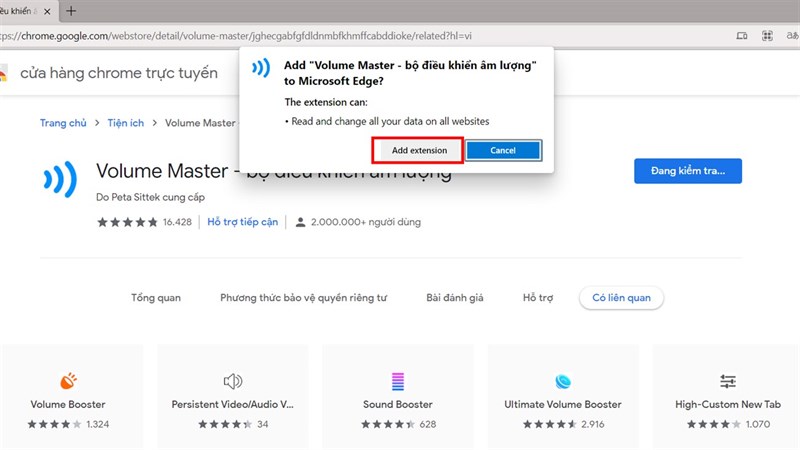Go to Trang chủ breadcrumb link
Image resolution: width=800 pixels, height=450 pixels.
click(x=63, y=123)
